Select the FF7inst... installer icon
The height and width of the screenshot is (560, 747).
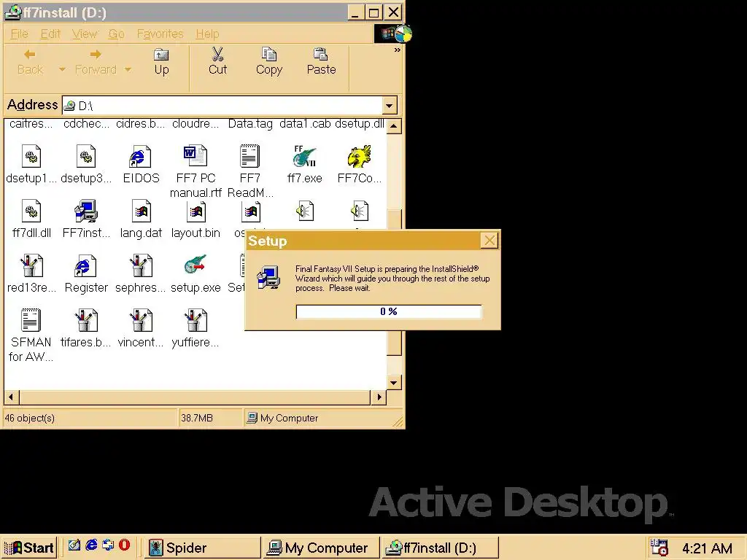pyautogui.click(x=86, y=211)
